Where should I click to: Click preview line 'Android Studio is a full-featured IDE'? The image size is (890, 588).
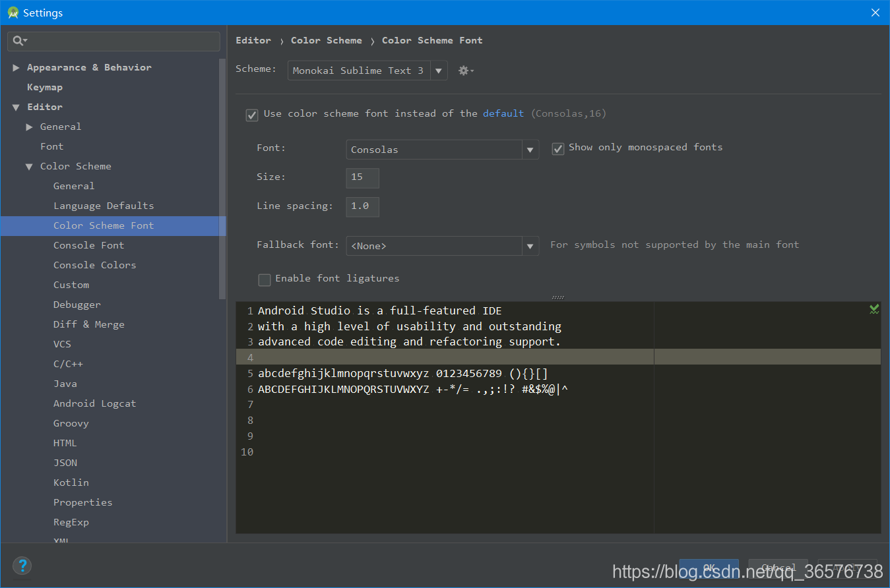coord(380,310)
